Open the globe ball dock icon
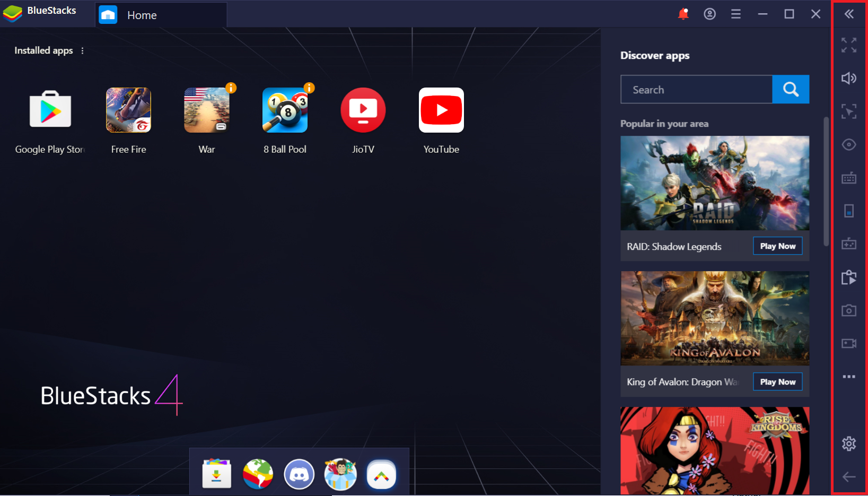Viewport: 868px width, 496px height. point(258,474)
